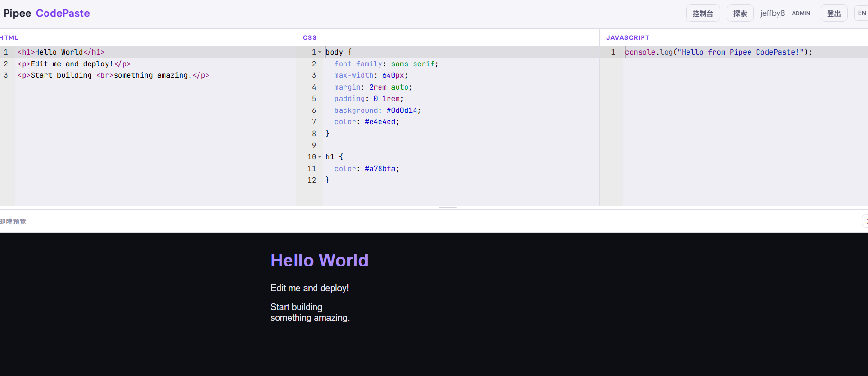Click HTML gutter line number 2

coord(6,64)
